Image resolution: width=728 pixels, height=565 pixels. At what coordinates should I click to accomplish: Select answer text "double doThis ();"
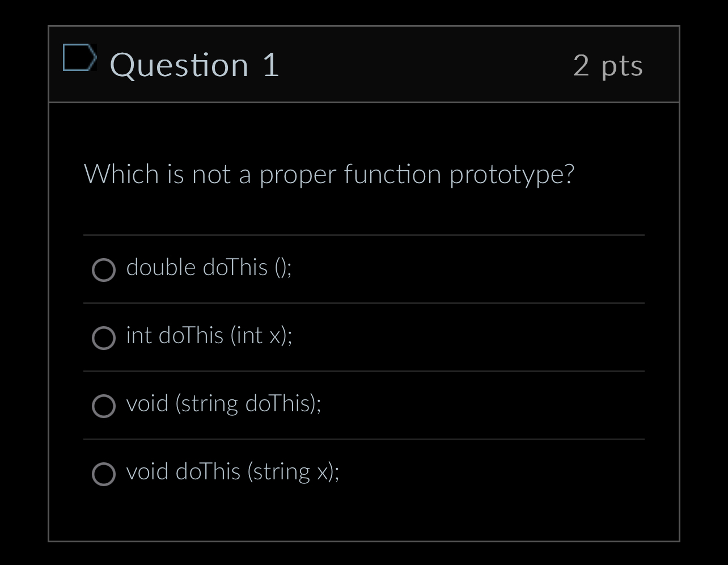(x=209, y=267)
